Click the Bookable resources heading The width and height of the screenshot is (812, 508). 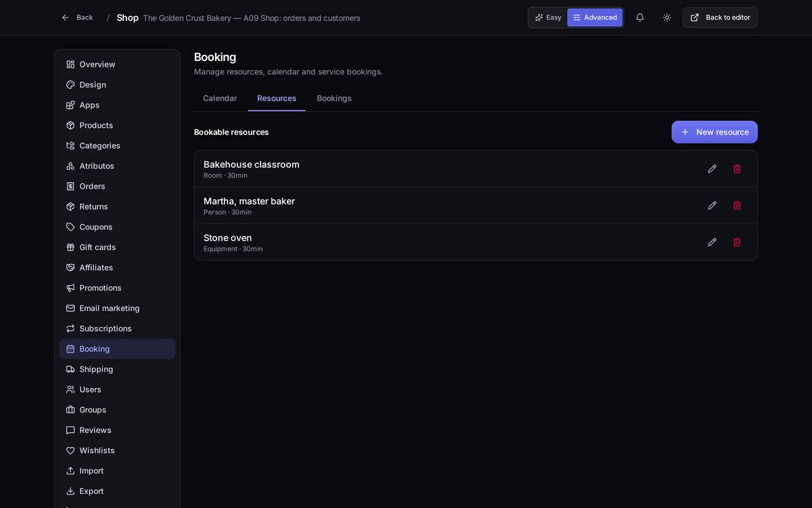point(231,132)
